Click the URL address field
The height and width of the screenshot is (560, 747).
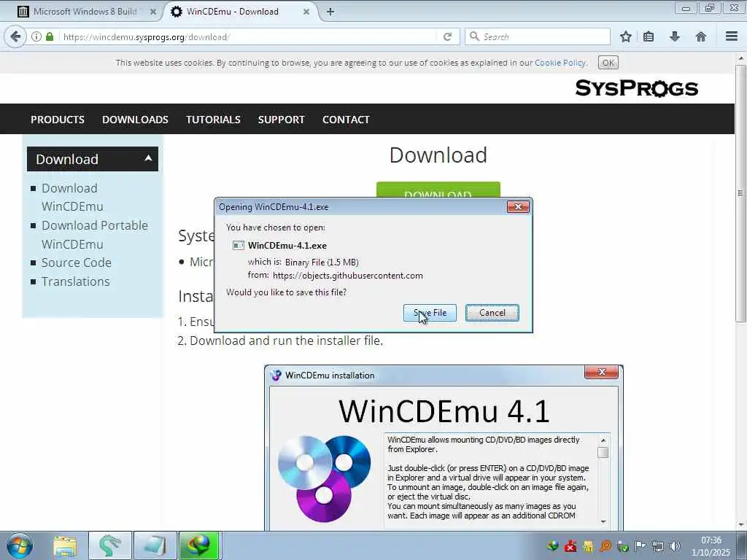pyautogui.click(x=248, y=36)
